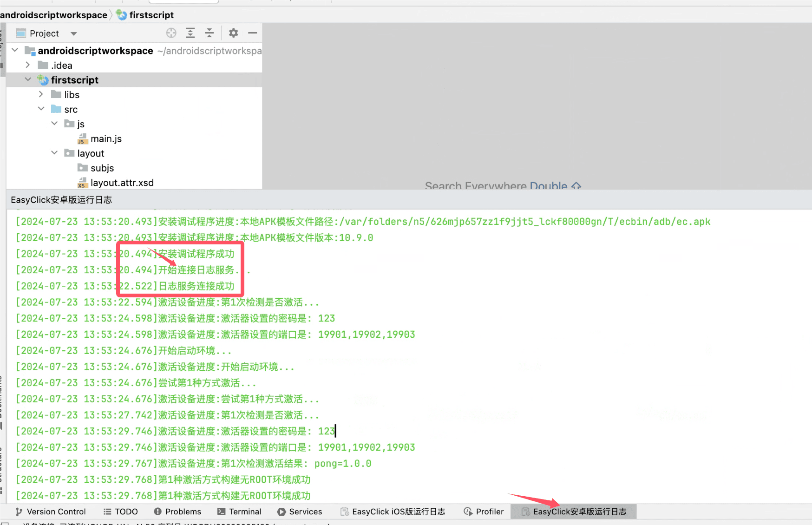Open Terminal tool window tab

coord(239,512)
